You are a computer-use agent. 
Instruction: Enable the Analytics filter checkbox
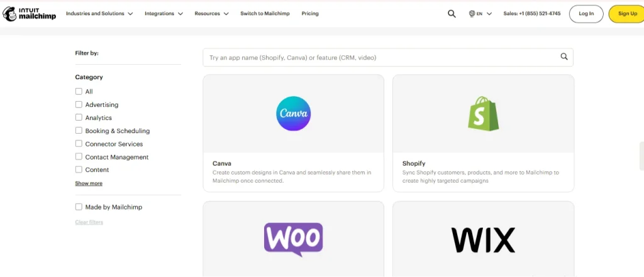click(79, 117)
